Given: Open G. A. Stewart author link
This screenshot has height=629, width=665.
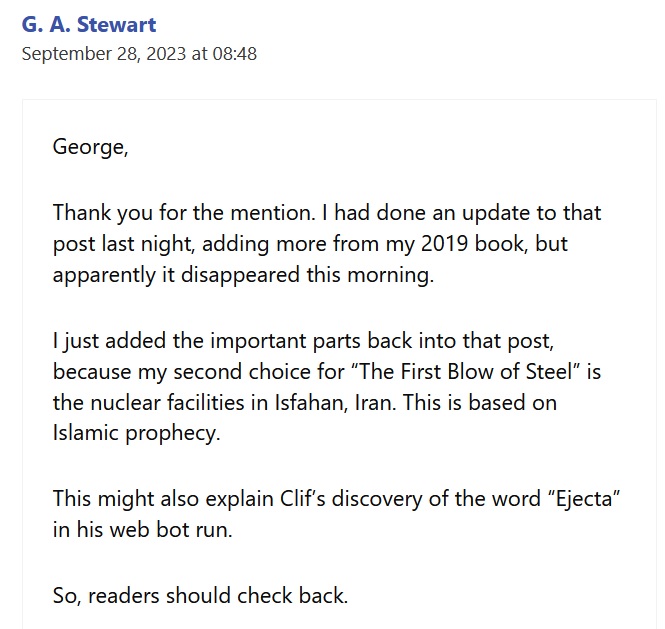Looking at the screenshot, I should click(x=89, y=24).
